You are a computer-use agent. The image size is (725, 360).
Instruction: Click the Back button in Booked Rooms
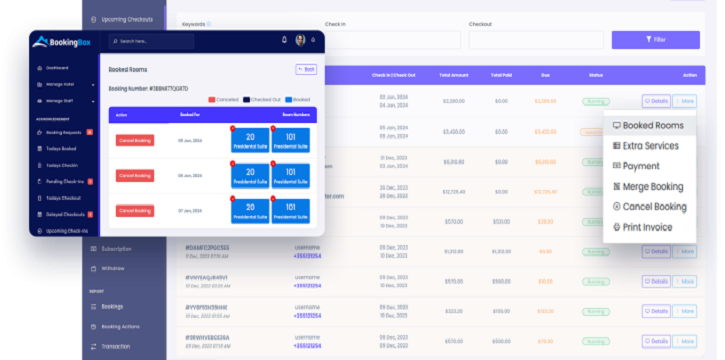[306, 69]
